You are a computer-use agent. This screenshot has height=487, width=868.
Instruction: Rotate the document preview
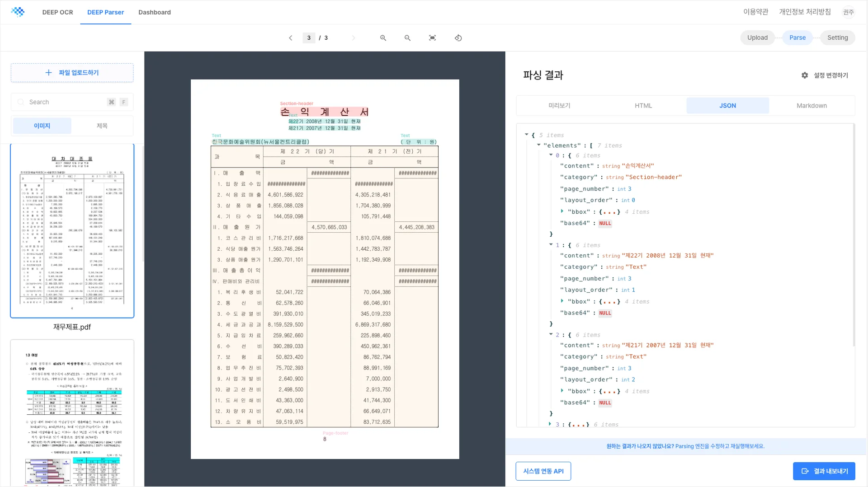point(458,37)
